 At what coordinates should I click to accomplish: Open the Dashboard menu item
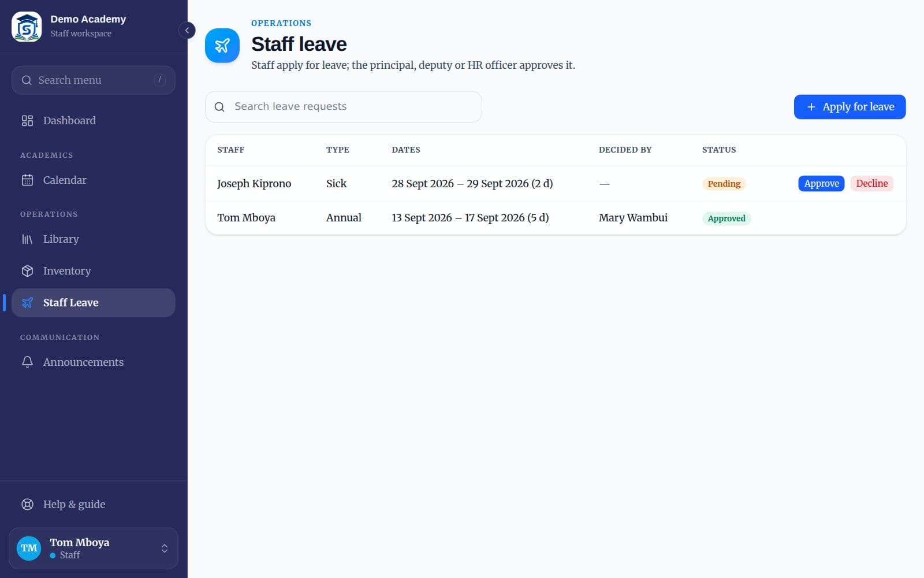click(93, 121)
